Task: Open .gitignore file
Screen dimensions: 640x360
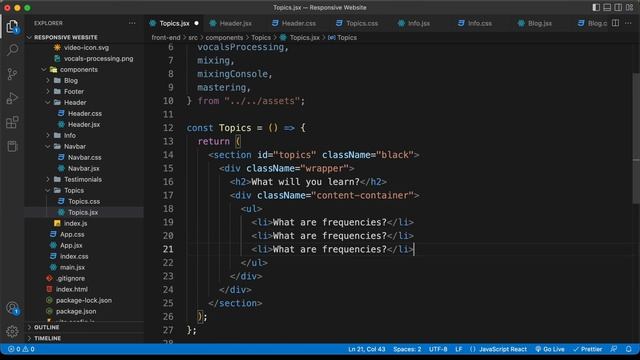Action: pyautogui.click(x=71, y=278)
